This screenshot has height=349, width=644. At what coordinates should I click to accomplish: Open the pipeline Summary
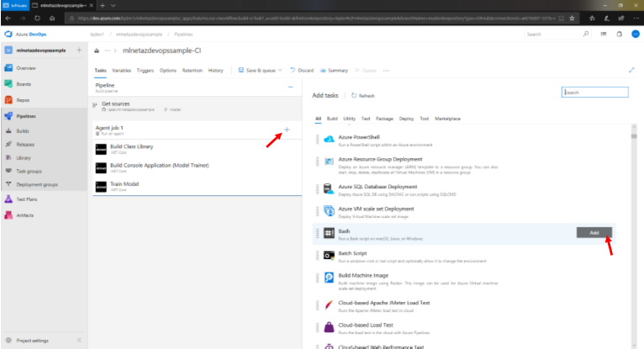[334, 71]
